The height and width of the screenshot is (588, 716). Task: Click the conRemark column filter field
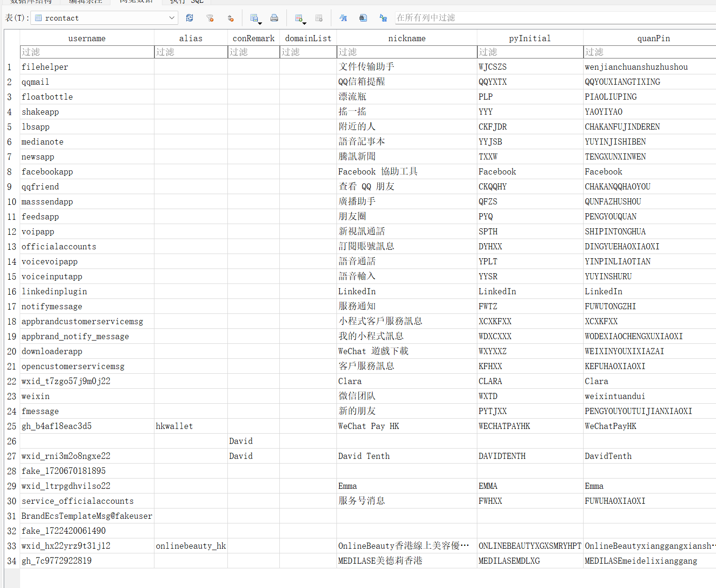[254, 52]
